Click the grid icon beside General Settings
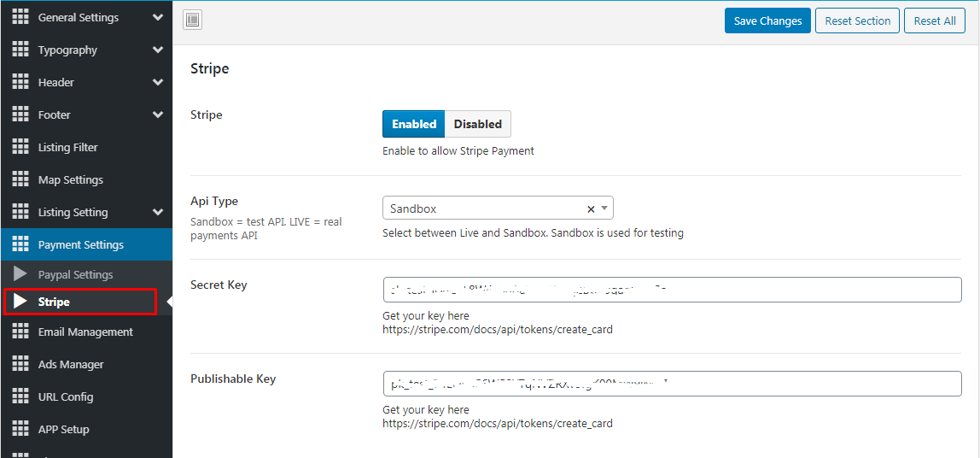Image resolution: width=980 pixels, height=458 pixels. (x=20, y=17)
